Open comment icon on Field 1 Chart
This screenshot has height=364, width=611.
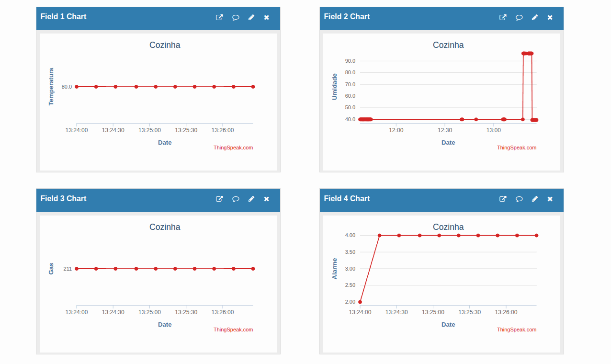[x=236, y=17]
